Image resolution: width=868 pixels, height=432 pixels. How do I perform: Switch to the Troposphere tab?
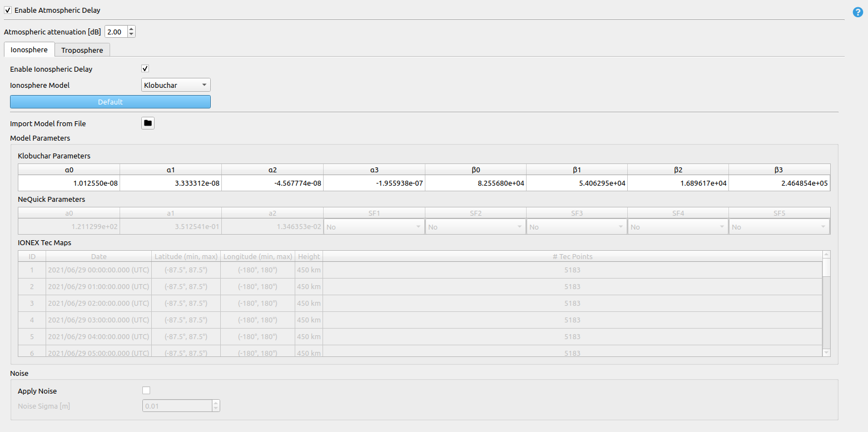(x=82, y=50)
